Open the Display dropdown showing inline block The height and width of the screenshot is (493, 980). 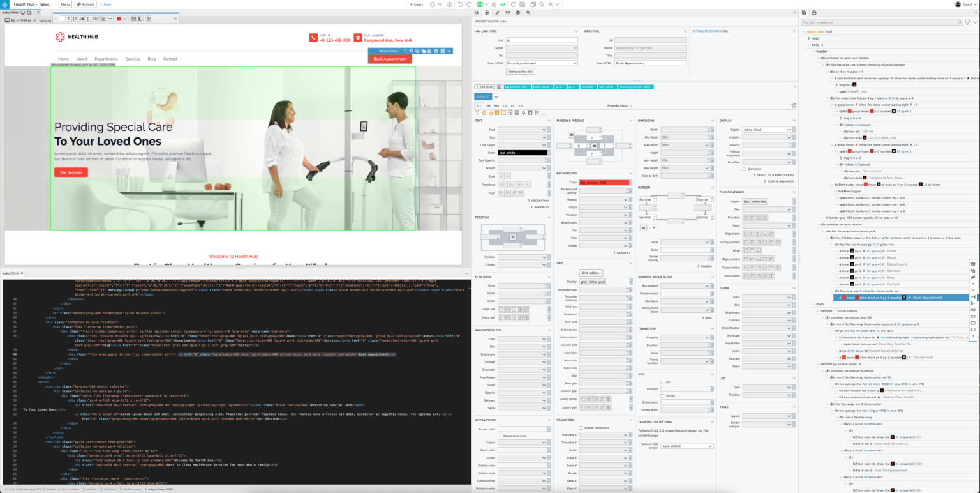click(x=766, y=129)
